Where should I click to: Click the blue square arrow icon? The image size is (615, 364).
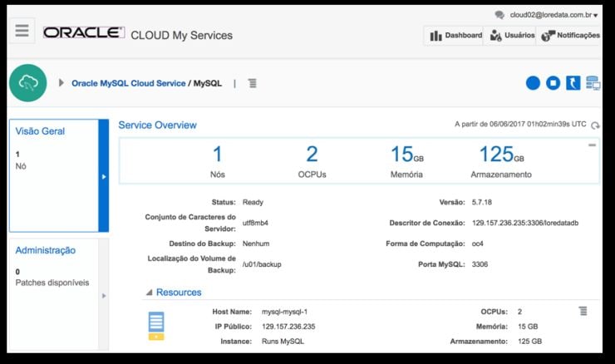(x=573, y=83)
